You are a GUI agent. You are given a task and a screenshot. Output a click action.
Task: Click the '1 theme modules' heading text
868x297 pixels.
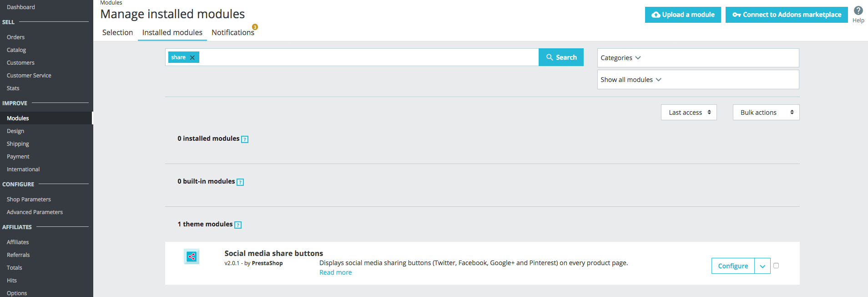[x=205, y=224]
